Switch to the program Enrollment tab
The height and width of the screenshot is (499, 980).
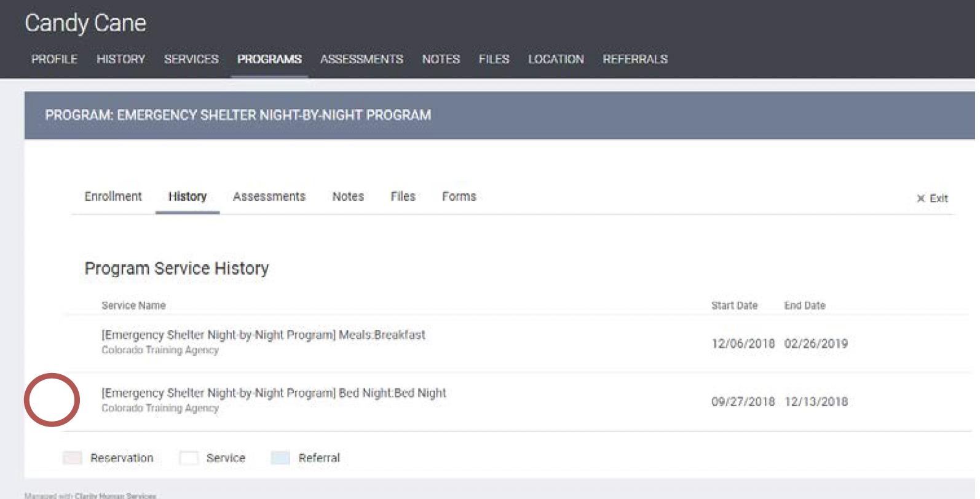point(113,197)
